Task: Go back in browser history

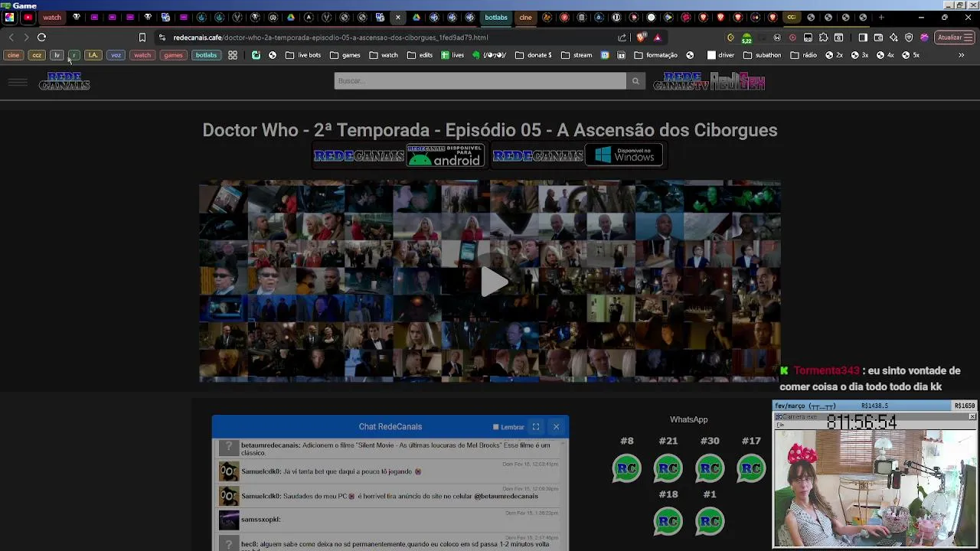Action: pyautogui.click(x=11, y=37)
